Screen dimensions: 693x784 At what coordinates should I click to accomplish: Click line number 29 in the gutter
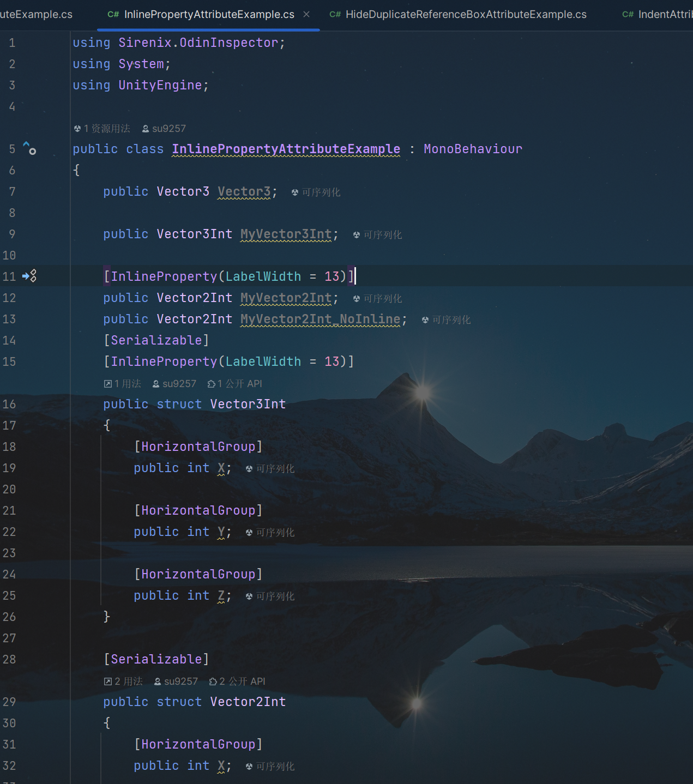tap(9, 702)
